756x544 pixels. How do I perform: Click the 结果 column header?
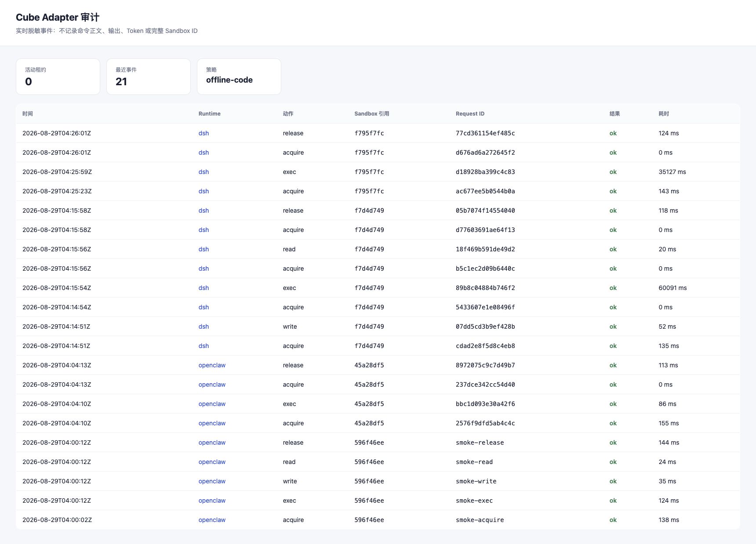point(614,114)
